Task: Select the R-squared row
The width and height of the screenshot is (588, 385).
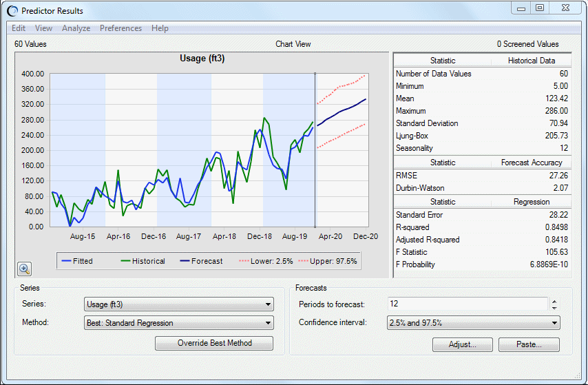Action: tap(482, 227)
